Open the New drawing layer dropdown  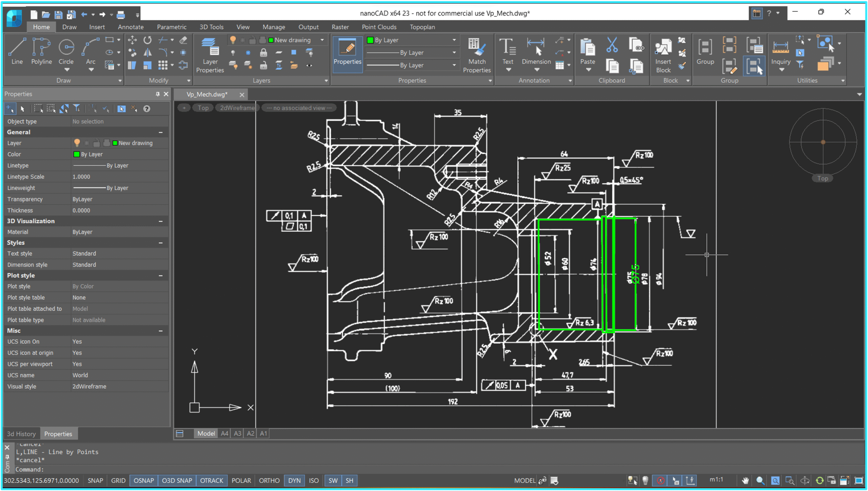[321, 40]
